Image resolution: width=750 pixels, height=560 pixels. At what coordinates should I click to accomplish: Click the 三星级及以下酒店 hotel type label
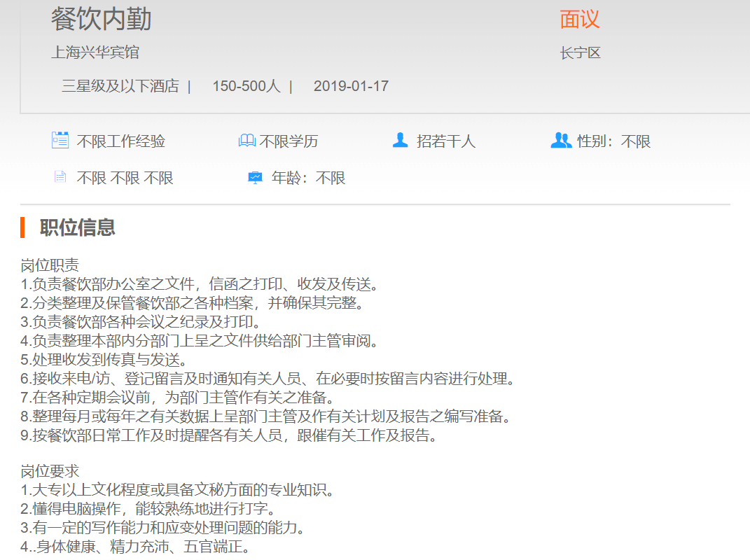point(120,86)
